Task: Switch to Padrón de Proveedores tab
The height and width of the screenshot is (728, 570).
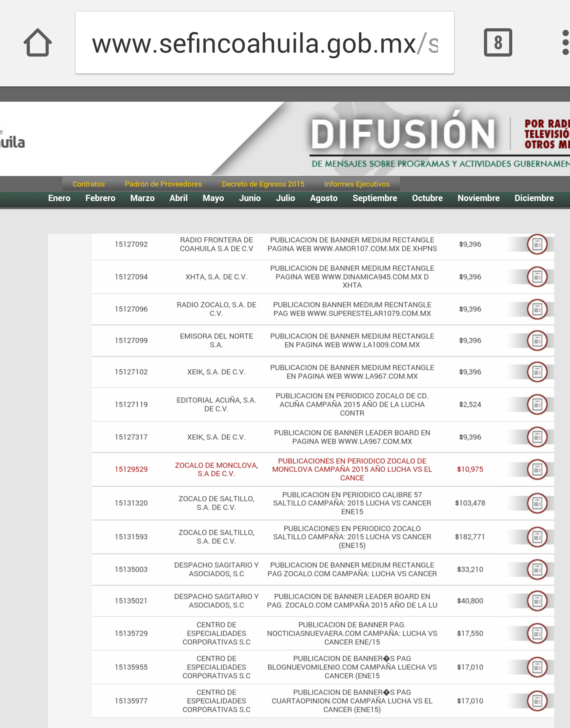Action: [163, 184]
